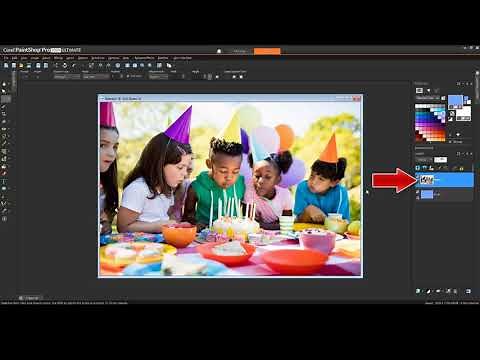This screenshot has width=480, height=360.
Task: Select the Crop tool
Action: point(4,114)
